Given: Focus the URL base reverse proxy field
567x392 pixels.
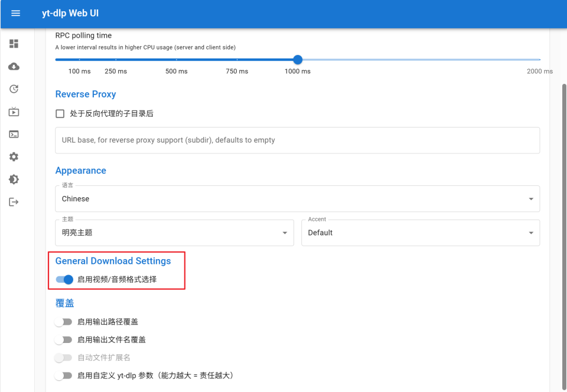Looking at the screenshot, I should pos(298,140).
